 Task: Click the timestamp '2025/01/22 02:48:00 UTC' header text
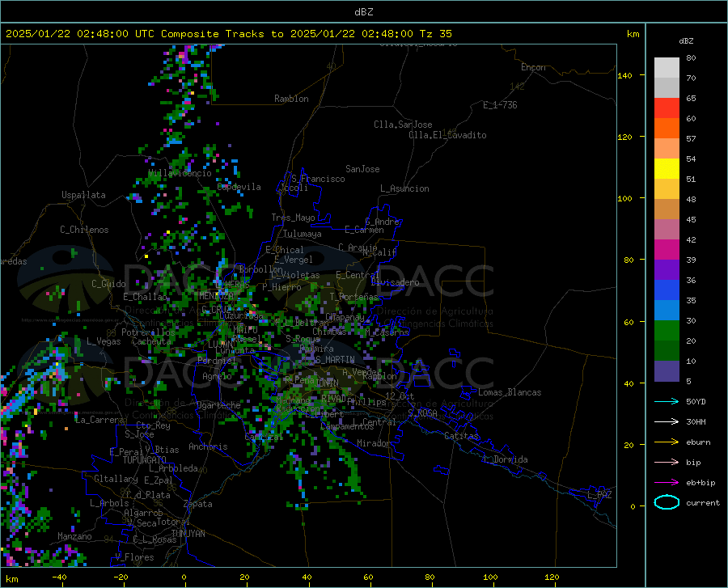click(80, 33)
